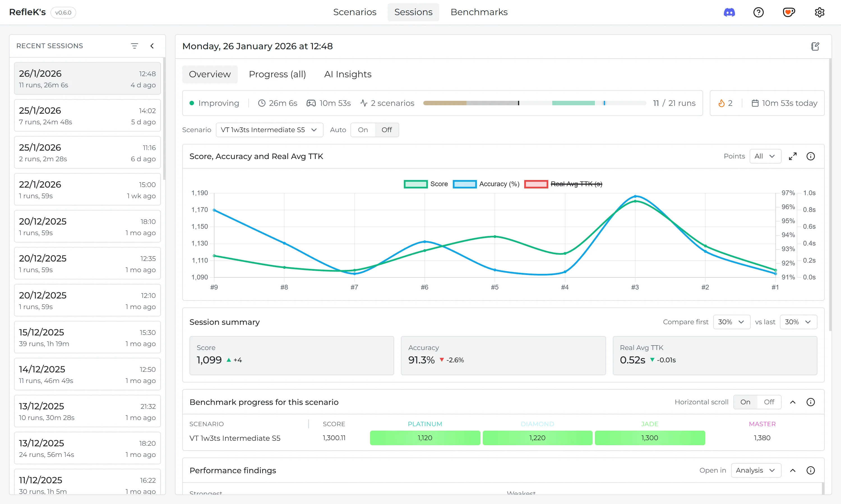Collapse the Recent Sessions sidebar
This screenshot has width=841, height=504.
click(x=152, y=46)
